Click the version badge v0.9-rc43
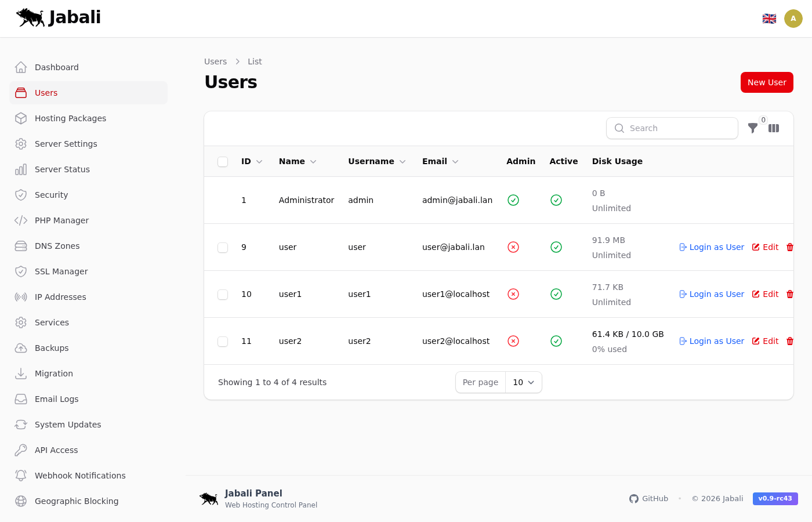Screen dimensions: 812x522 [775, 499]
